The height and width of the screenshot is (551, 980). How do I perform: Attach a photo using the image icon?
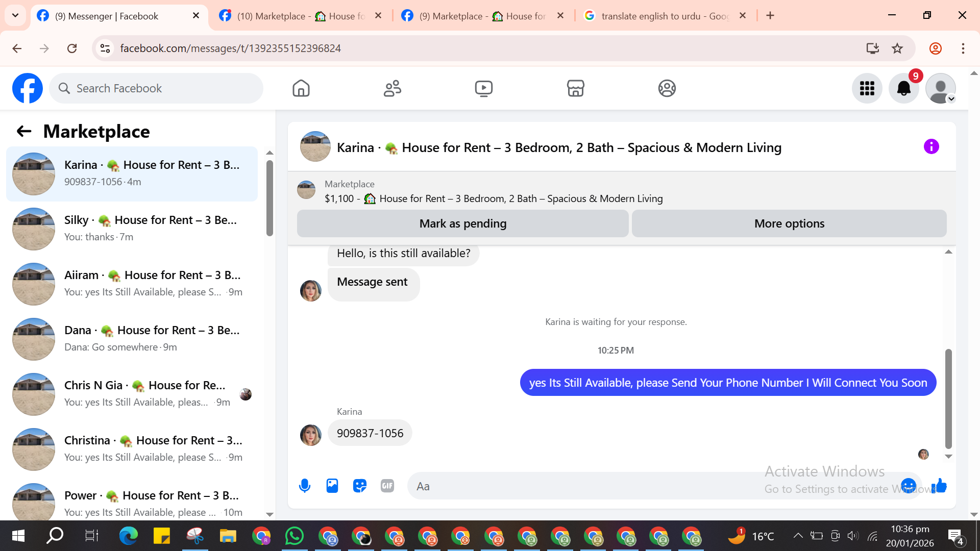coord(332,486)
